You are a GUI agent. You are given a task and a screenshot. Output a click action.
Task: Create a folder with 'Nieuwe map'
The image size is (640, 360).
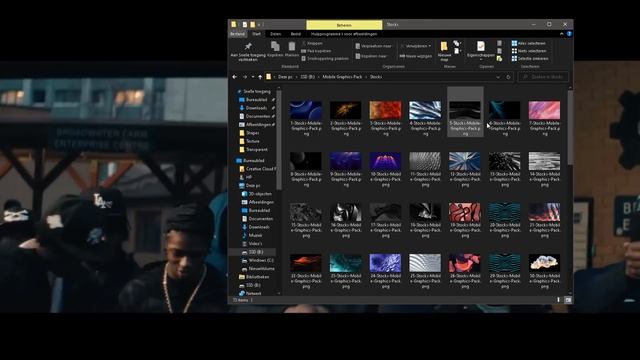tap(444, 51)
